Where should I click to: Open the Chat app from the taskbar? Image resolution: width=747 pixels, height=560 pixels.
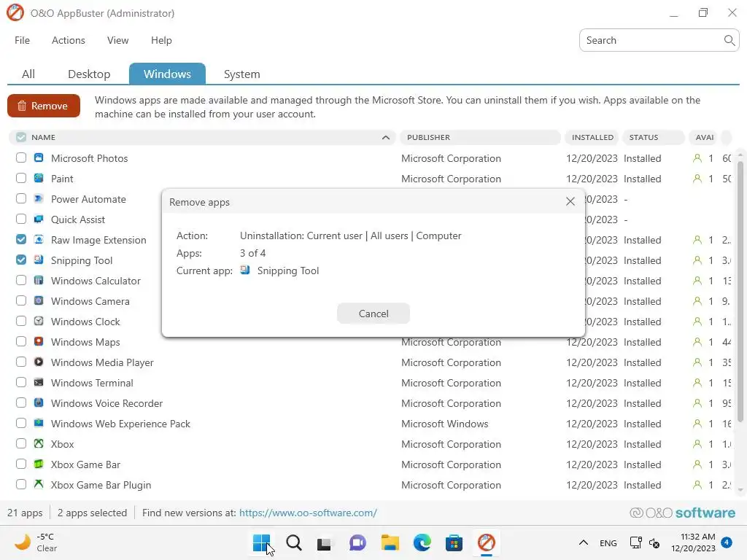(x=357, y=542)
